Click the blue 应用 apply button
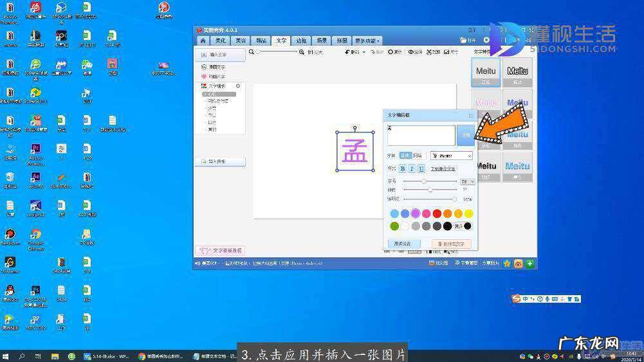The height and width of the screenshot is (362, 644). pyautogui.click(x=465, y=136)
